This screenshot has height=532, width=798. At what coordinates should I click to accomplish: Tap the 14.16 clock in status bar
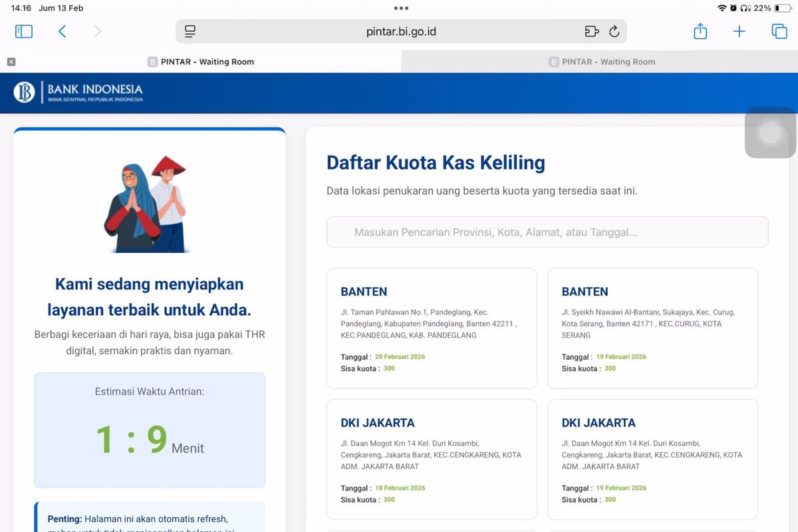(21, 8)
